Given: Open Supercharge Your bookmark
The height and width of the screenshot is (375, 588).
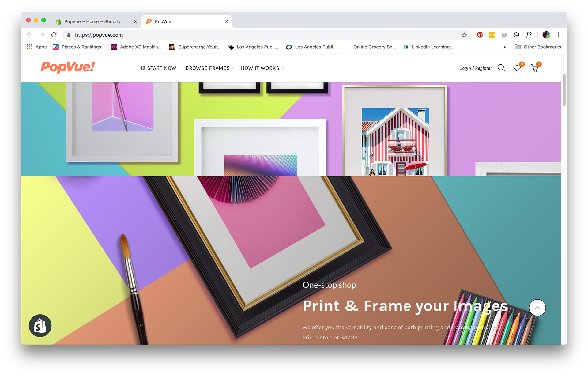Looking at the screenshot, I should tap(195, 47).
